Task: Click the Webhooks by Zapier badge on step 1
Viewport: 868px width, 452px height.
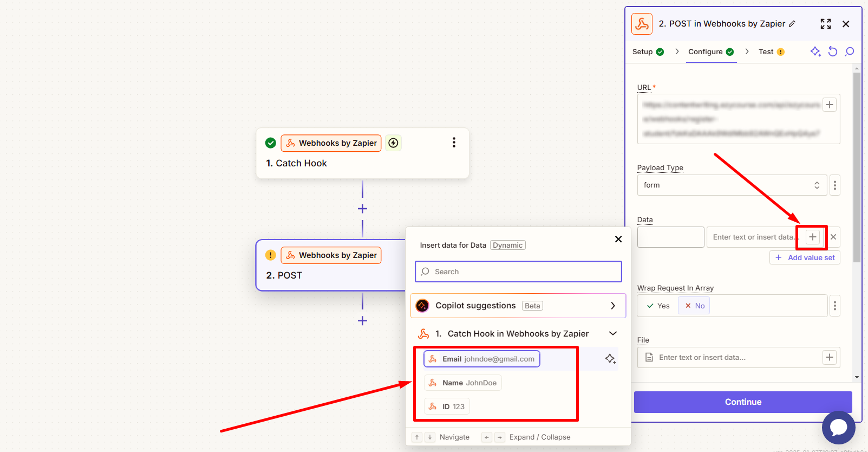Action: point(331,143)
